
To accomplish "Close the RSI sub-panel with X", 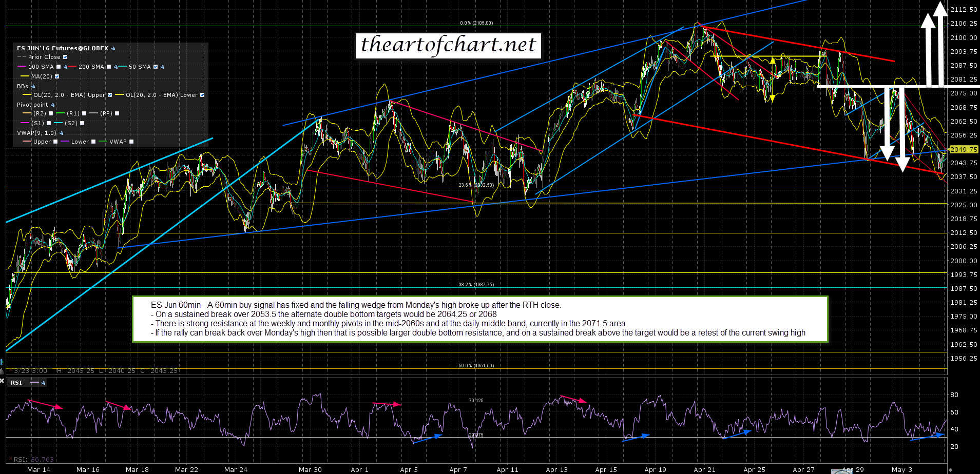I will pyautogui.click(x=2, y=382).
